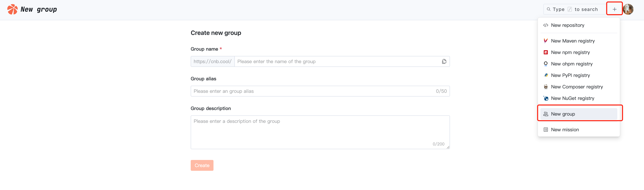Focus the group name input field
This screenshot has width=644, height=190.
338,61
